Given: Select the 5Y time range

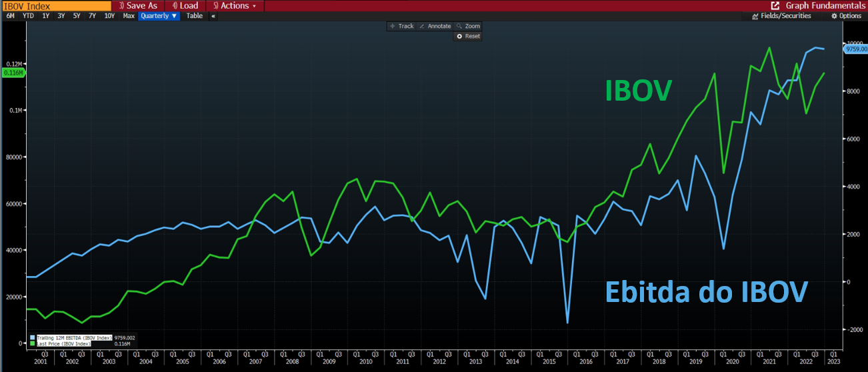Looking at the screenshot, I should click(77, 16).
